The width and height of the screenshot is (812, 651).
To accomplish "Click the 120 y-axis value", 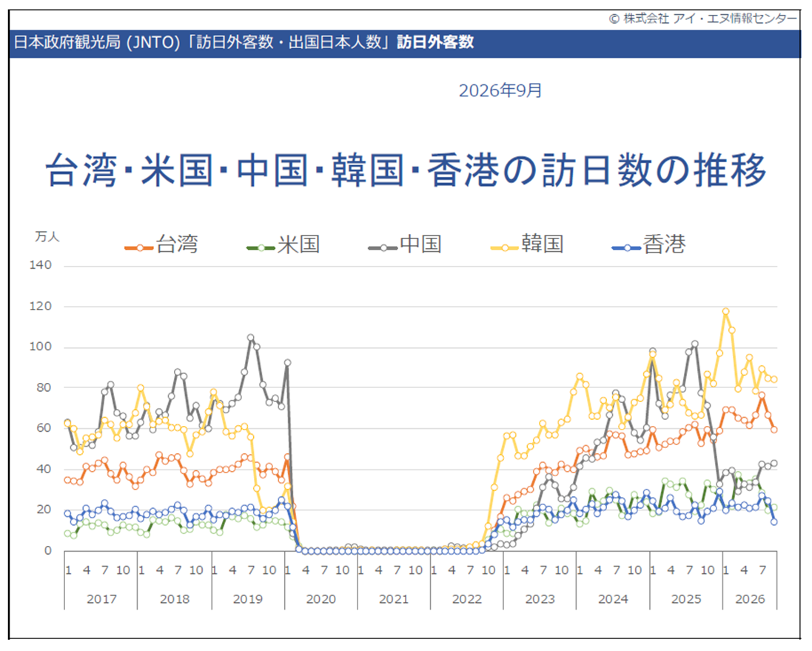I will click(41, 306).
